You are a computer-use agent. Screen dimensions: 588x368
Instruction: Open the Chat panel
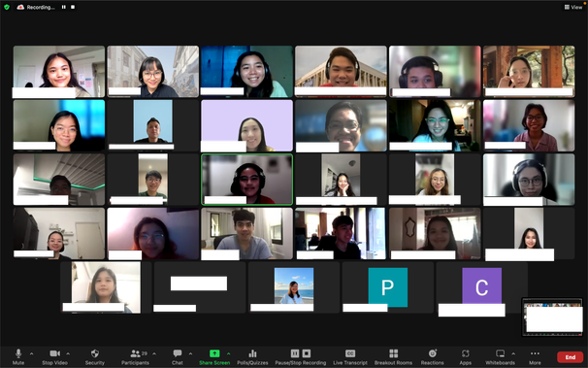pyautogui.click(x=178, y=356)
